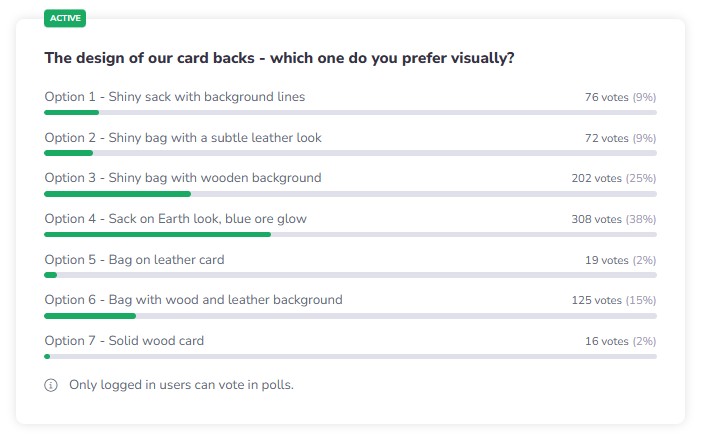The image size is (701, 439).
Task: Click the poll question heading text
Action: point(279,58)
